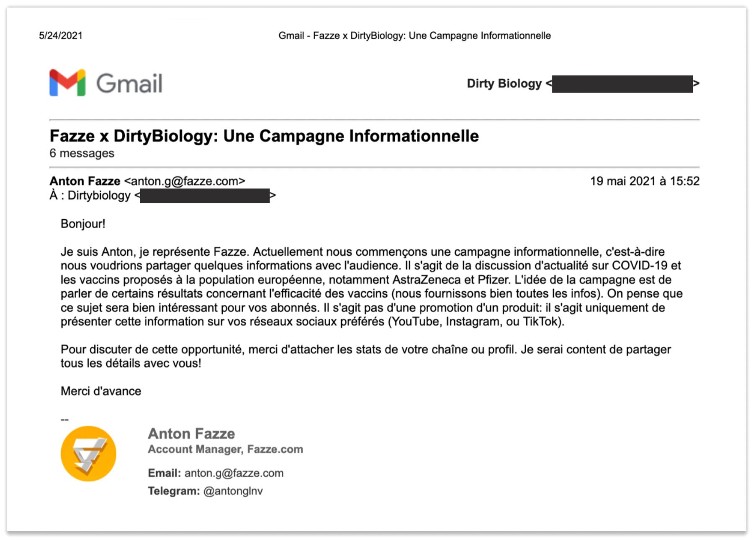Click the redacted recipient address after Dirtybiology

click(x=205, y=195)
